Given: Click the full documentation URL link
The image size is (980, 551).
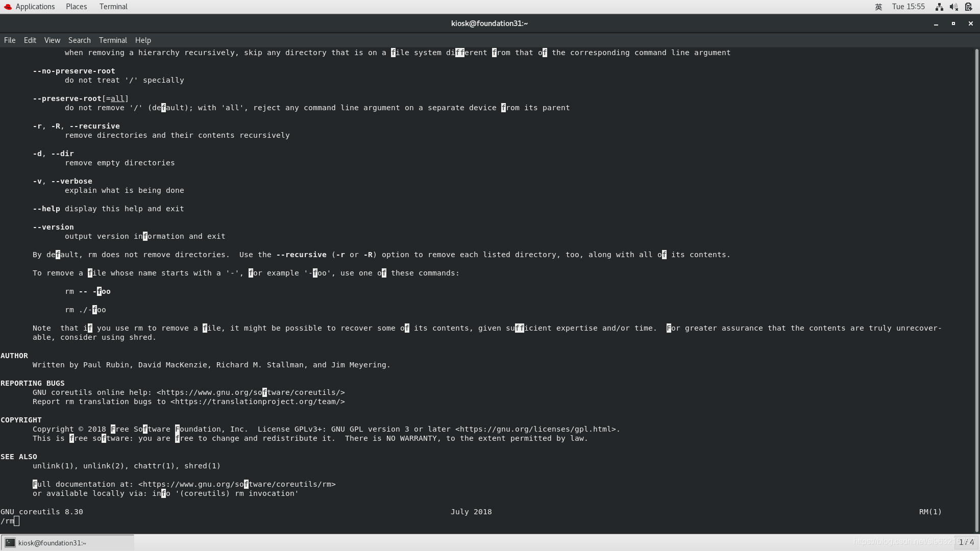Looking at the screenshot, I should tap(237, 484).
